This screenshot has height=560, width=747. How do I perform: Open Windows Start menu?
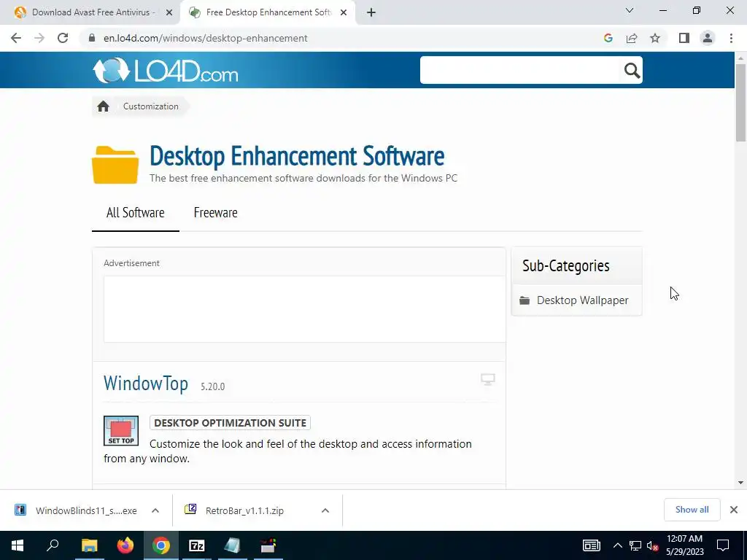point(18,545)
